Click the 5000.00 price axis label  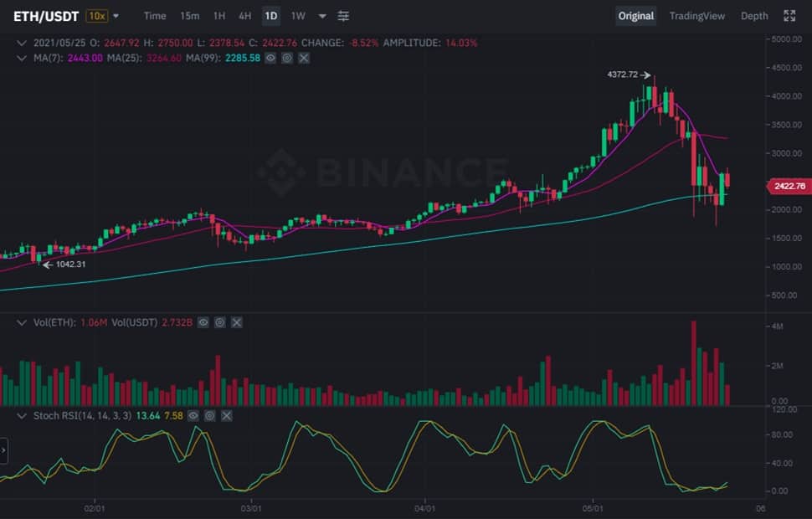click(787, 39)
